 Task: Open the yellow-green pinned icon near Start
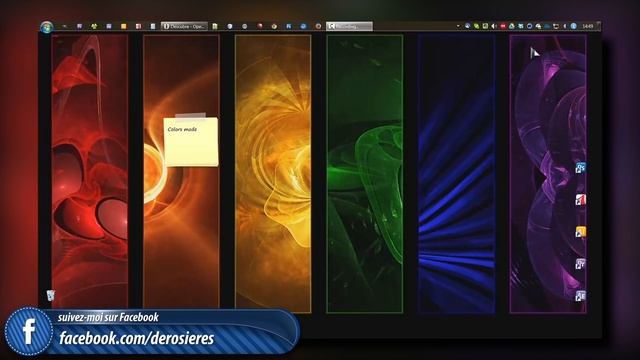[94, 26]
